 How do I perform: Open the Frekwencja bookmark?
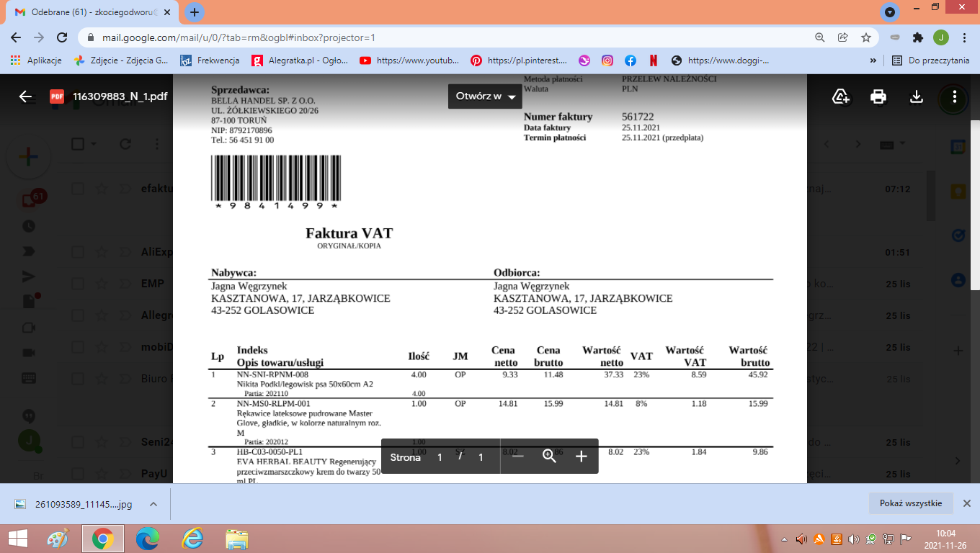click(210, 60)
